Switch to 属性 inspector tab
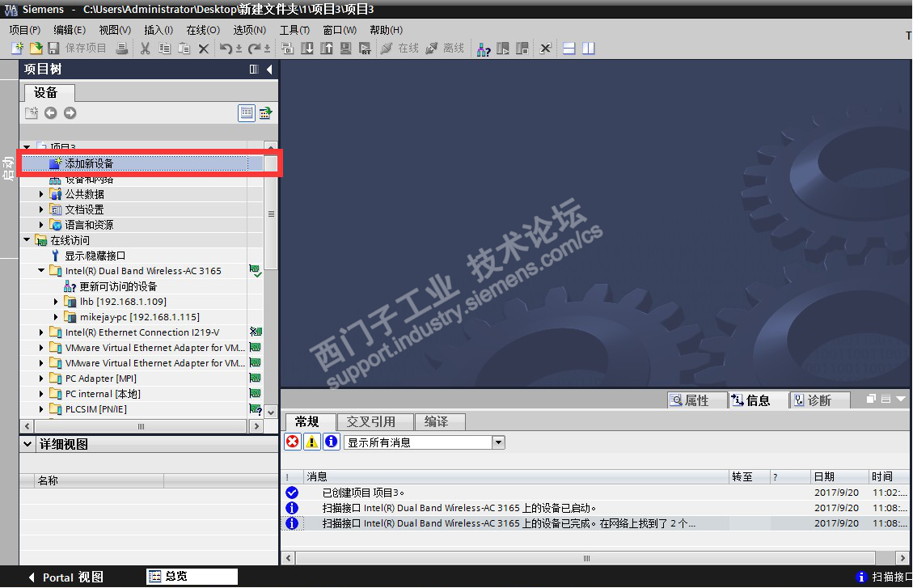Image resolution: width=913 pixels, height=588 pixels. click(696, 400)
